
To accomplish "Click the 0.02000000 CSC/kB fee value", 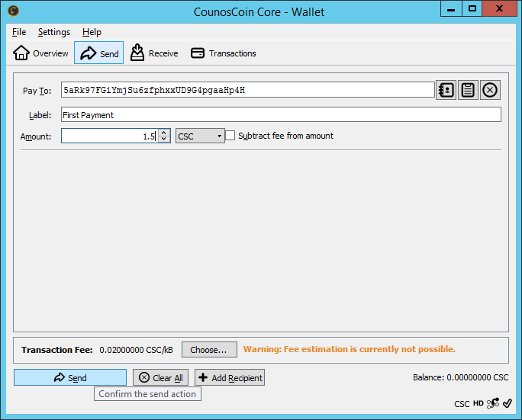I will tap(136, 350).
